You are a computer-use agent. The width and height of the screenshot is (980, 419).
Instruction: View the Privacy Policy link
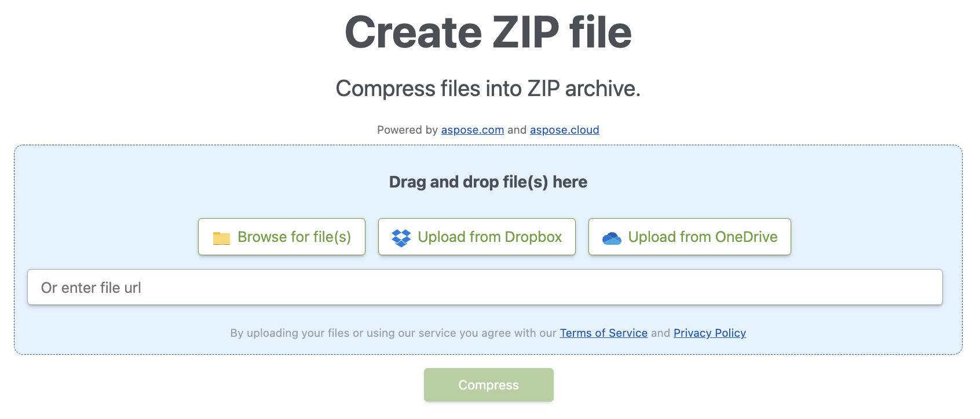click(x=709, y=333)
